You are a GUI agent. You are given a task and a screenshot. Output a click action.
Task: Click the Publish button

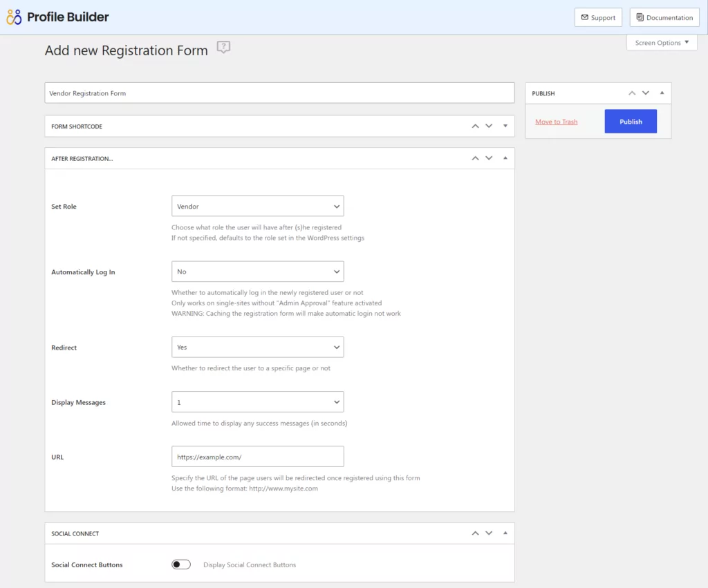631,122
